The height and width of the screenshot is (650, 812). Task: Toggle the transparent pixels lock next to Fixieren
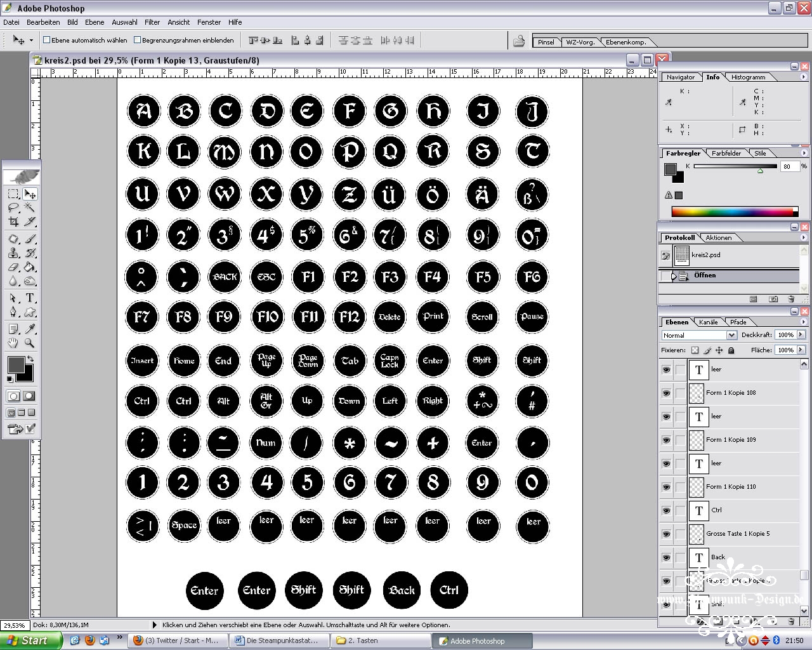pos(695,350)
